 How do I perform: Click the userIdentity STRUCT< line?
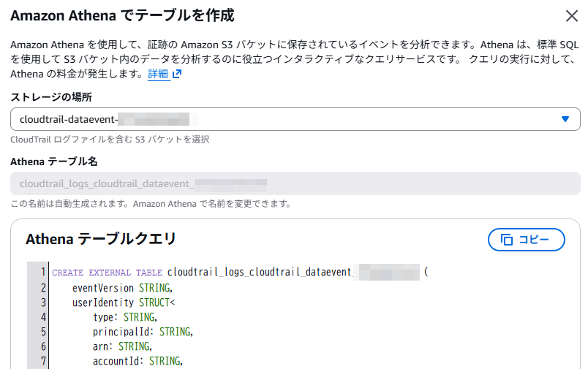[x=124, y=303]
